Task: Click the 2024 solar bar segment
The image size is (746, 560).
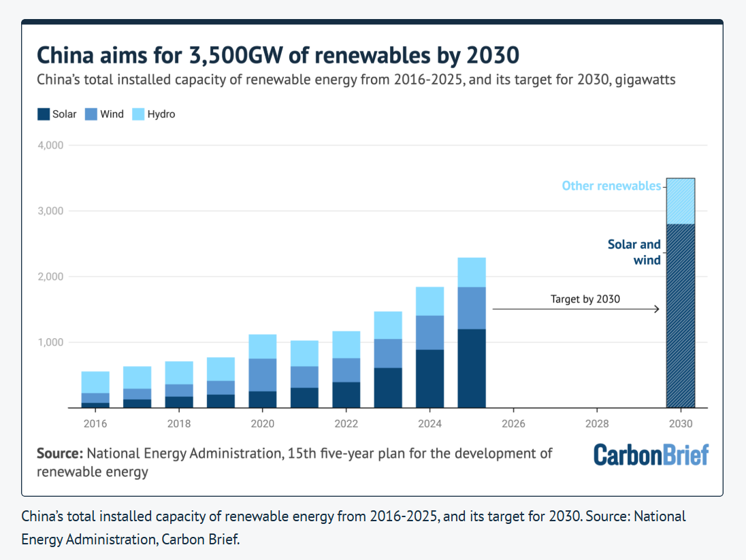Action: [429, 379]
